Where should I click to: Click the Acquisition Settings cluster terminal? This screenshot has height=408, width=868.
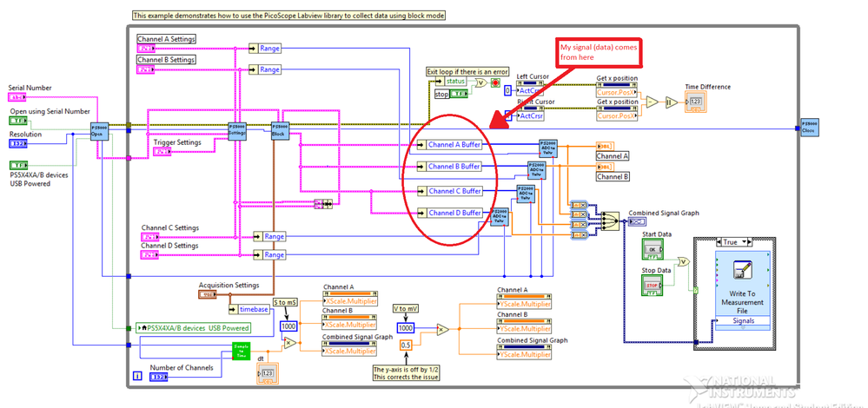pyautogui.click(x=208, y=294)
